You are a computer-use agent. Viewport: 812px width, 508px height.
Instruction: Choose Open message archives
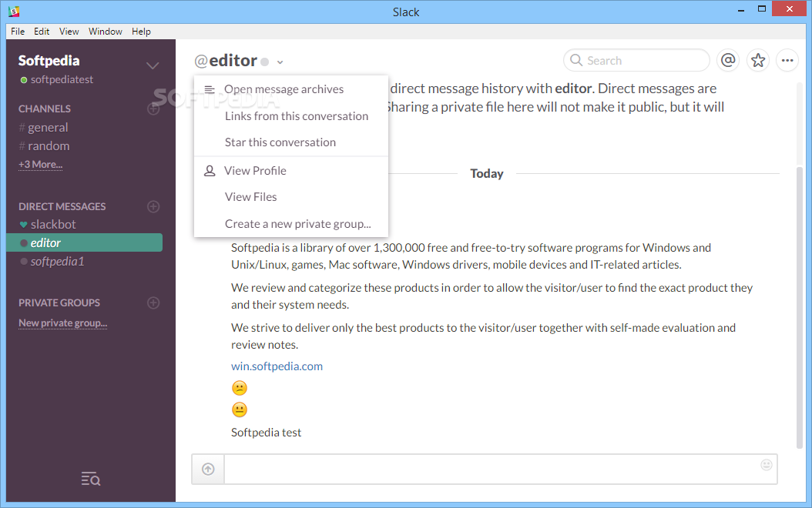(x=291, y=89)
